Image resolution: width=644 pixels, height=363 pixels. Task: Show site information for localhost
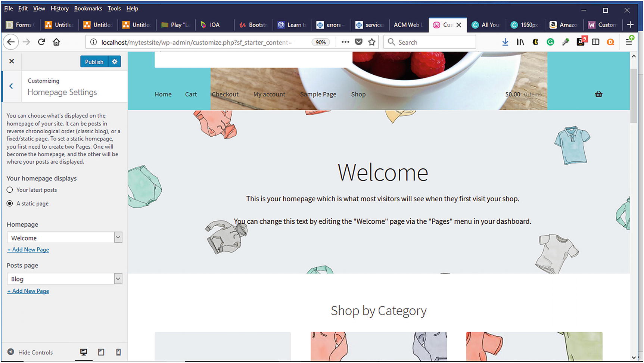93,42
